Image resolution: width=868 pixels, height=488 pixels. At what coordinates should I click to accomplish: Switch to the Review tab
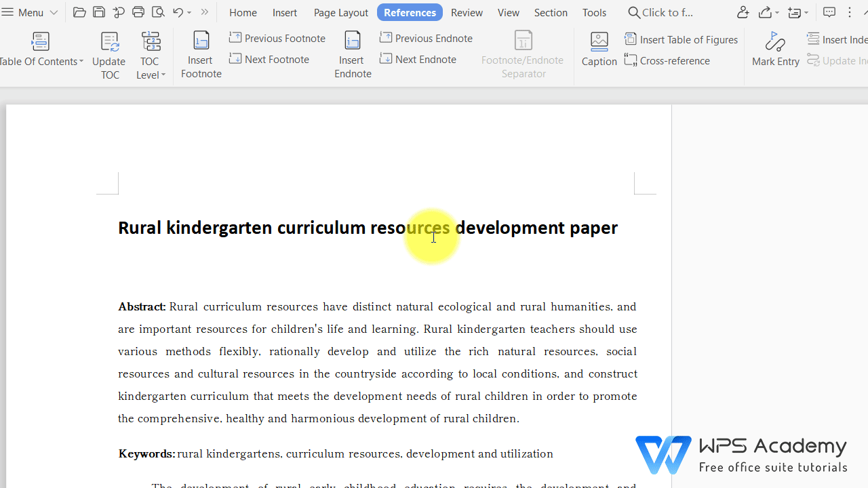[466, 12]
